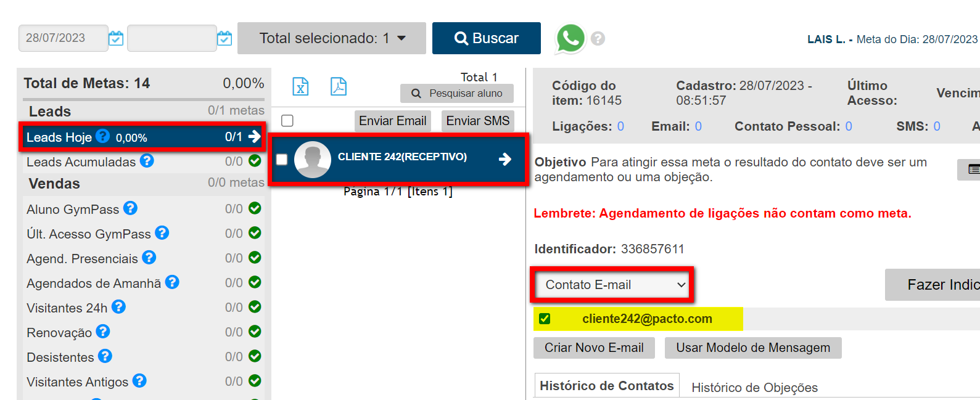
Task: Toggle the select-all students checkbox
Action: point(287,121)
